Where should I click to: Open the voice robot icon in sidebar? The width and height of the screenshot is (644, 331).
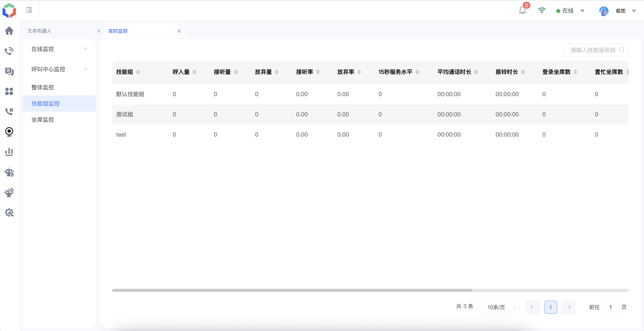(x=9, y=172)
